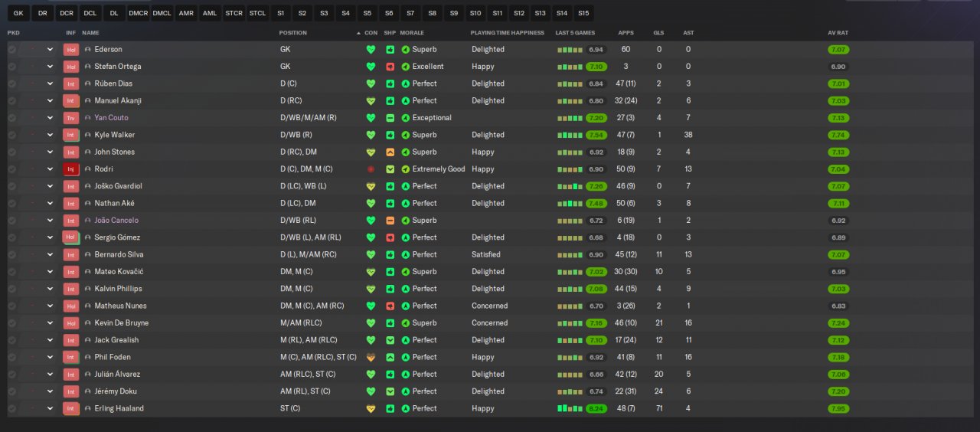Screen dimensions: 980x432
Task: Toggle the picked checkbox for Erling Haaland
Action: coord(12,409)
